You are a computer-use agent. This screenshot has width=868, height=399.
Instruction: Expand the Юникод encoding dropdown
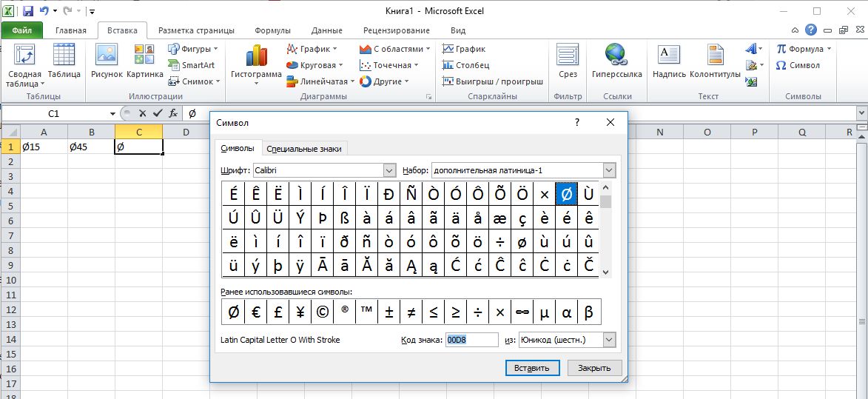(609, 340)
